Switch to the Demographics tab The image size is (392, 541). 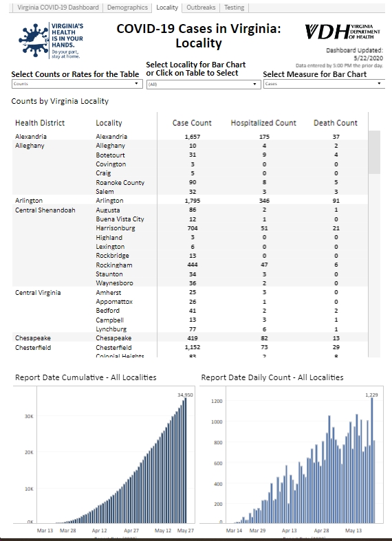(127, 8)
